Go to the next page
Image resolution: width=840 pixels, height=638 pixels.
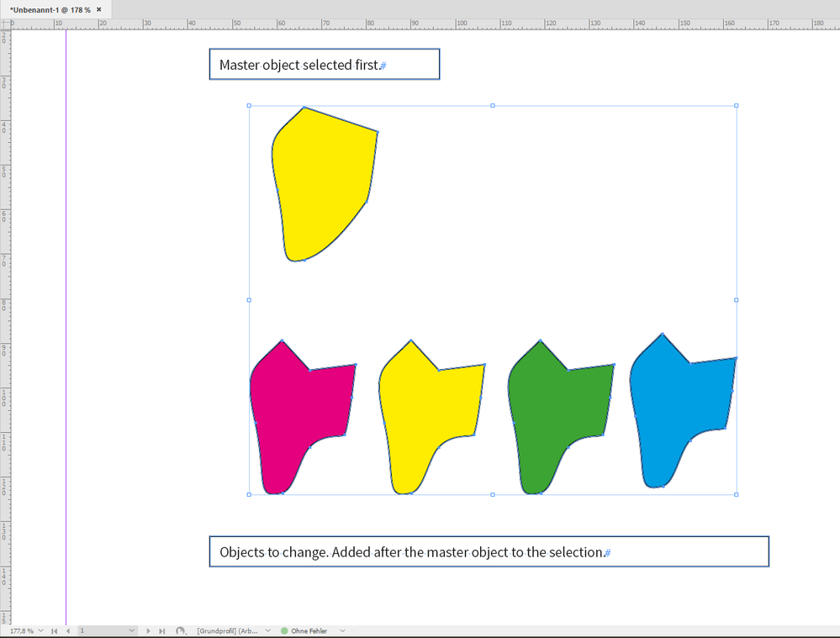[148, 631]
